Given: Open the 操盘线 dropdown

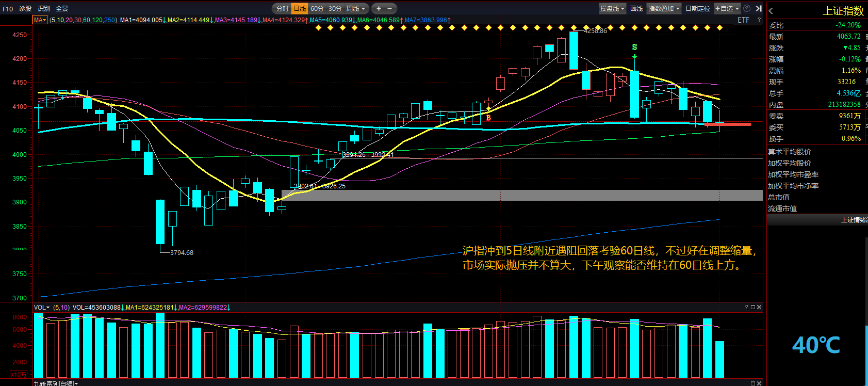Looking at the screenshot, I should click(612, 9).
